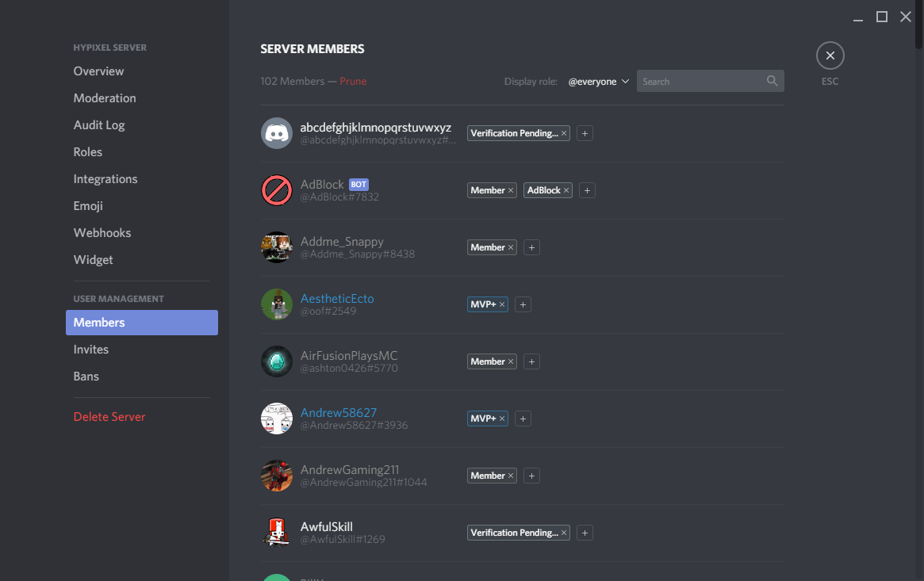Image resolution: width=924 pixels, height=581 pixels.
Task: Click the AwfulSkill username
Action: point(327,527)
